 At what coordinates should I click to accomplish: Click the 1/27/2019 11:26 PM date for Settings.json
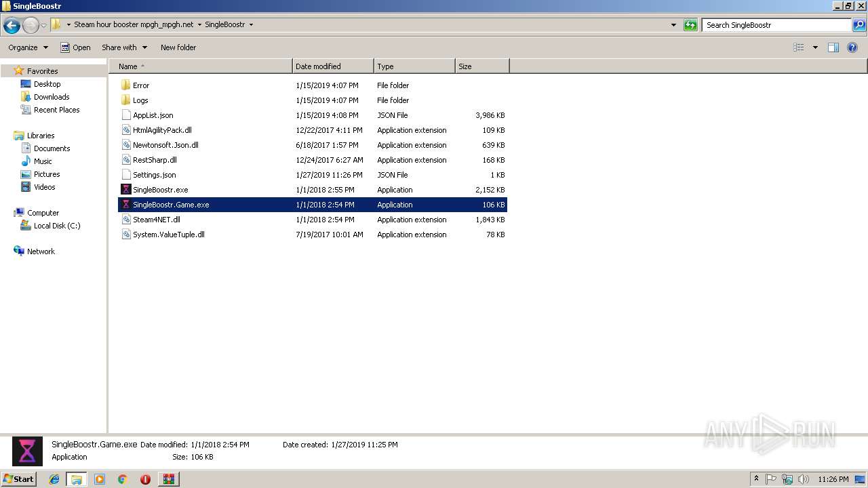pyautogui.click(x=330, y=175)
